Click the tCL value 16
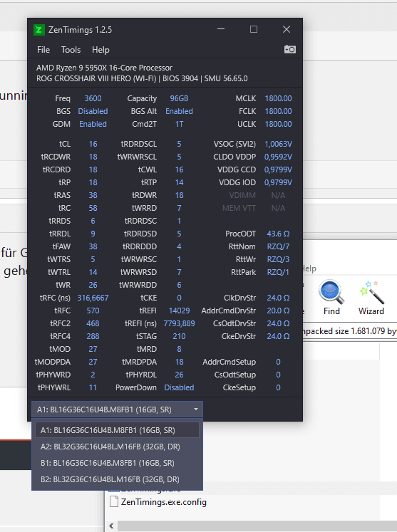This screenshot has width=397, height=532. pos(93,144)
